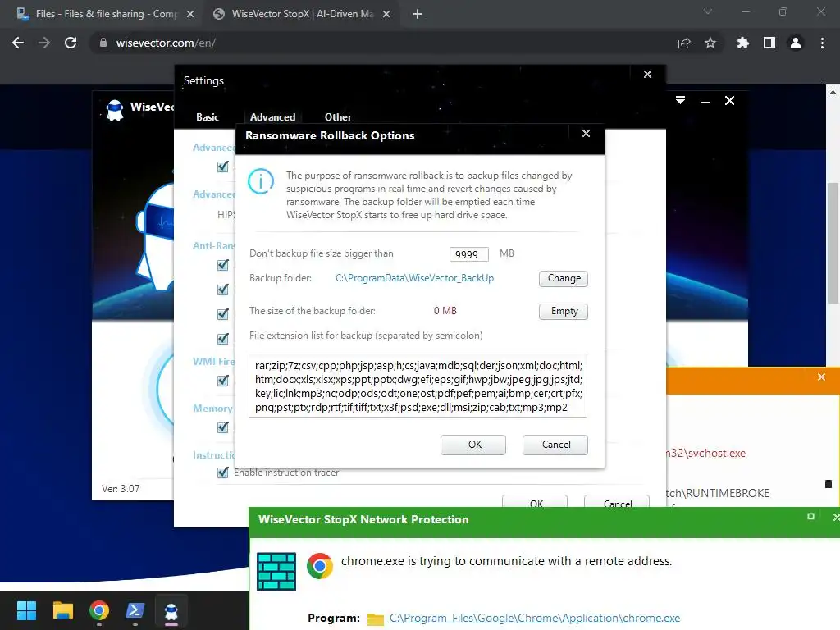
Task: Close the Ransomware Rollback Options dialog
Action: pyautogui.click(x=586, y=134)
